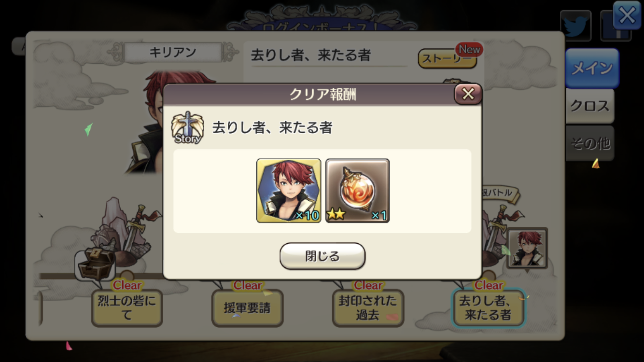644x362 pixels.
Task: Select the 封印された過去 stage node
Action: [368, 308]
